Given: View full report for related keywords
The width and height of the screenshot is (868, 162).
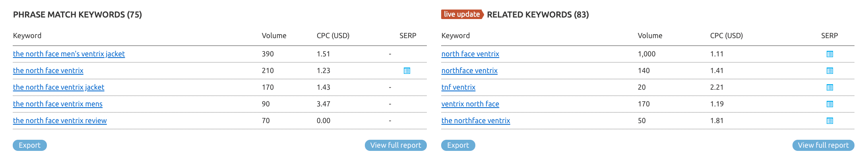Looking at the screenshot, I should click(x=823, y=145).
